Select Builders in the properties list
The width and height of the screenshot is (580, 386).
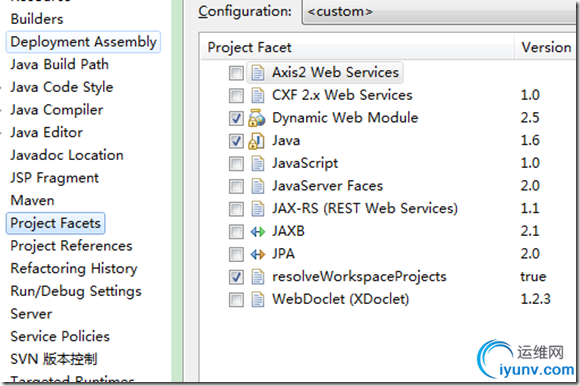pyautogui.click(x=37, y=19)
